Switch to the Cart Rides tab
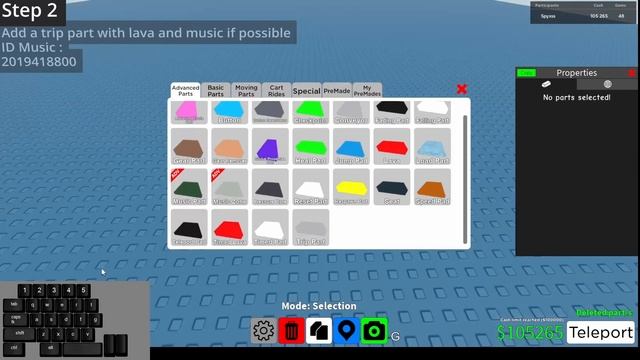 [276, 90]
